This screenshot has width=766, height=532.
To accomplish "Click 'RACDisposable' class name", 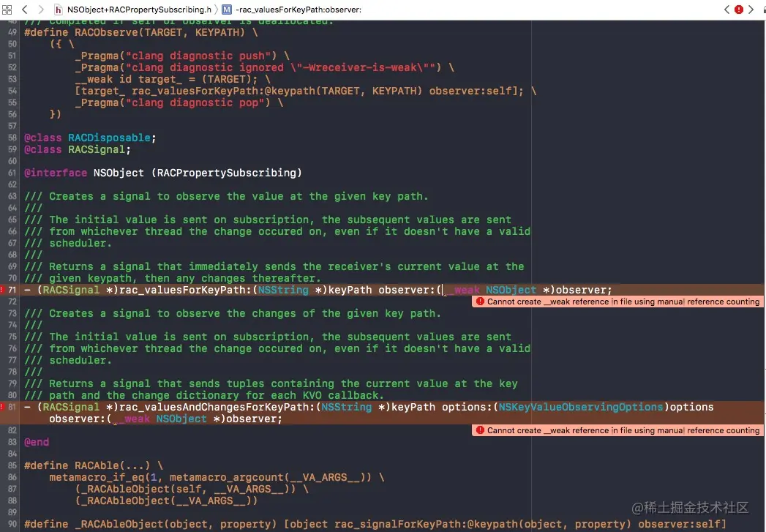I will click(x=110, y=138).
